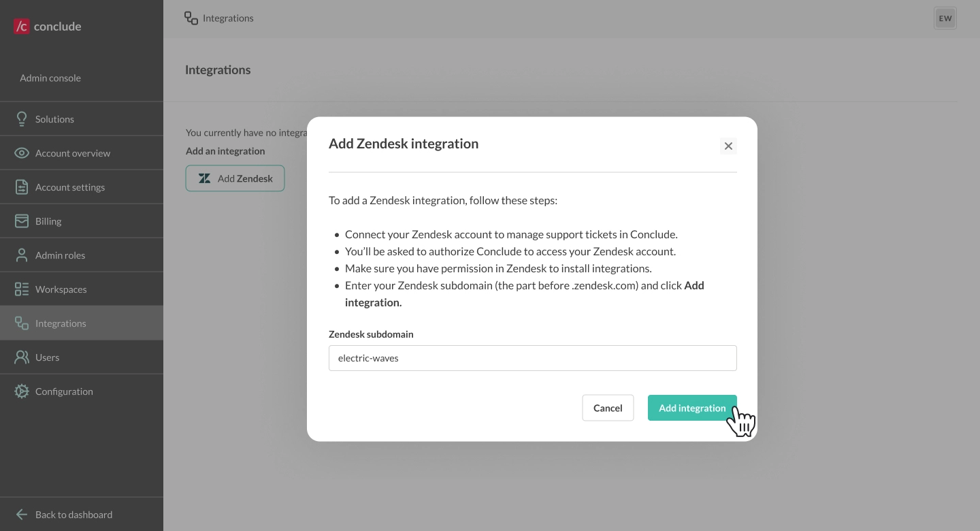
Task: Click the Configuration gear icon
Action: point(22,391)
